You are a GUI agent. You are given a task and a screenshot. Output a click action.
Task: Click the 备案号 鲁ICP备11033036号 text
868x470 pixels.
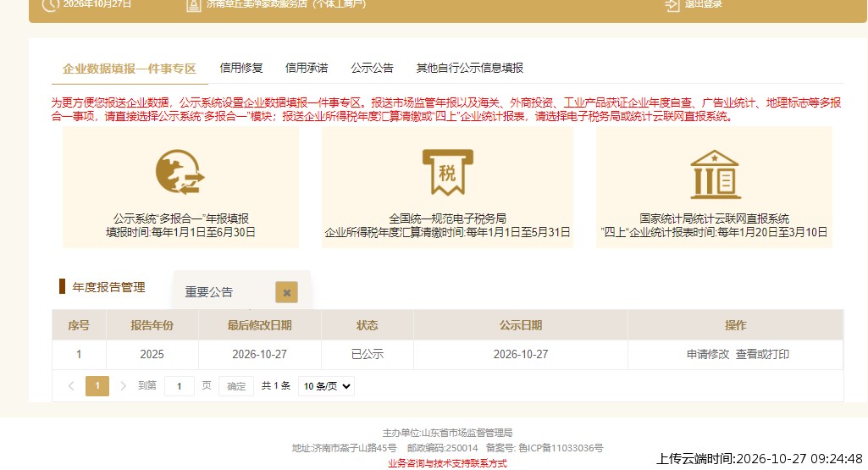point(545,448)
